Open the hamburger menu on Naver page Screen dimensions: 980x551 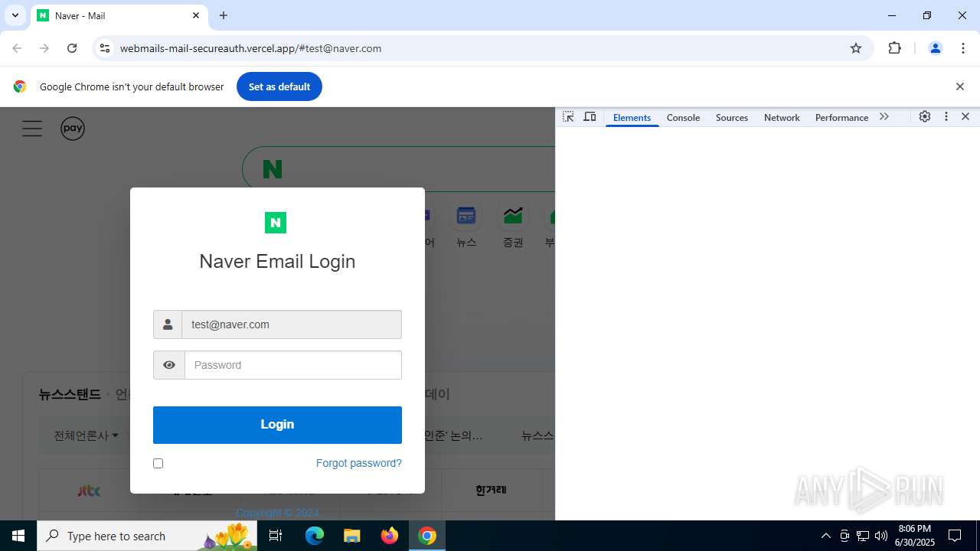(x=32, y=129)
